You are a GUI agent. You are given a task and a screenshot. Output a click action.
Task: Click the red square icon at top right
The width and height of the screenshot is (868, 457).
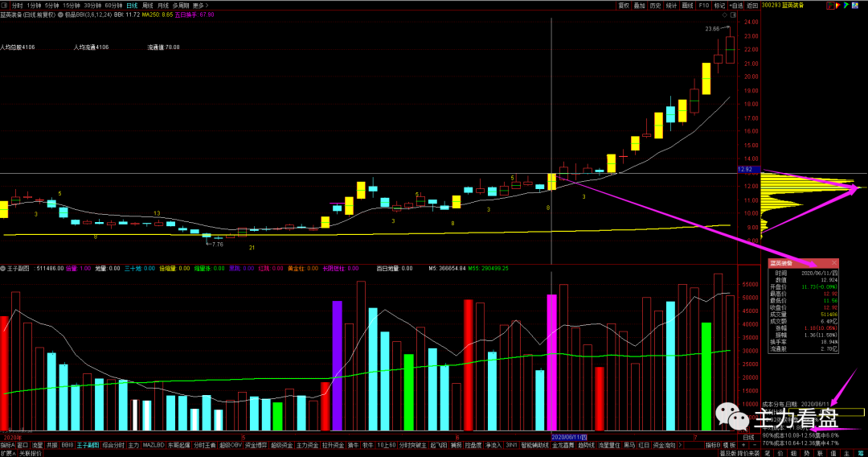point(830,6)
